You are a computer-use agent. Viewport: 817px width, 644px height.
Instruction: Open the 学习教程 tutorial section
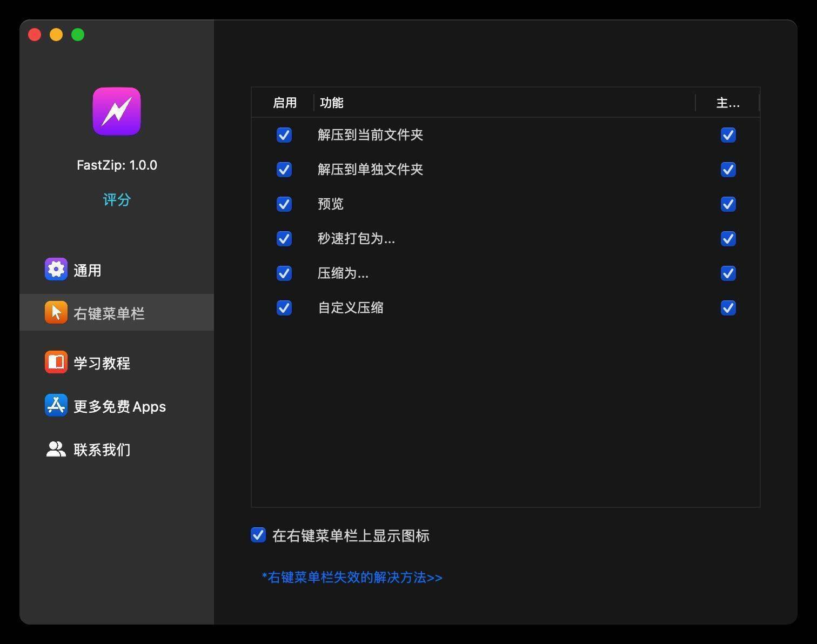coord(103,363)
